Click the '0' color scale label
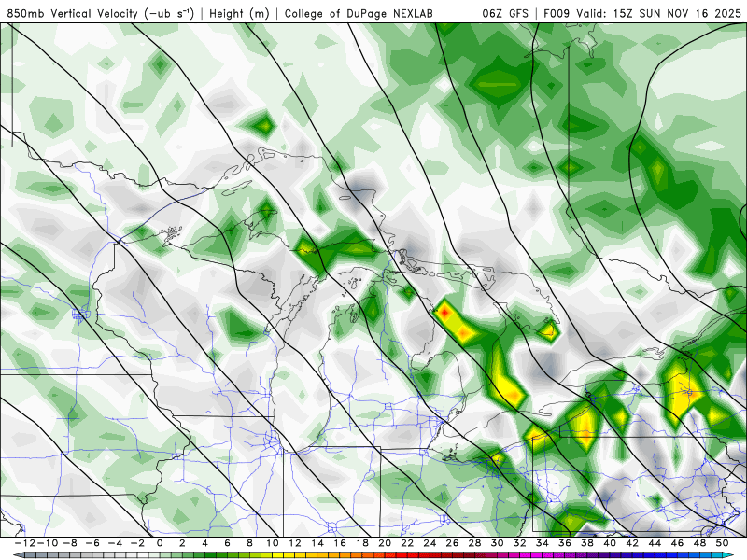The image size is (747, 560). (160, 543)
